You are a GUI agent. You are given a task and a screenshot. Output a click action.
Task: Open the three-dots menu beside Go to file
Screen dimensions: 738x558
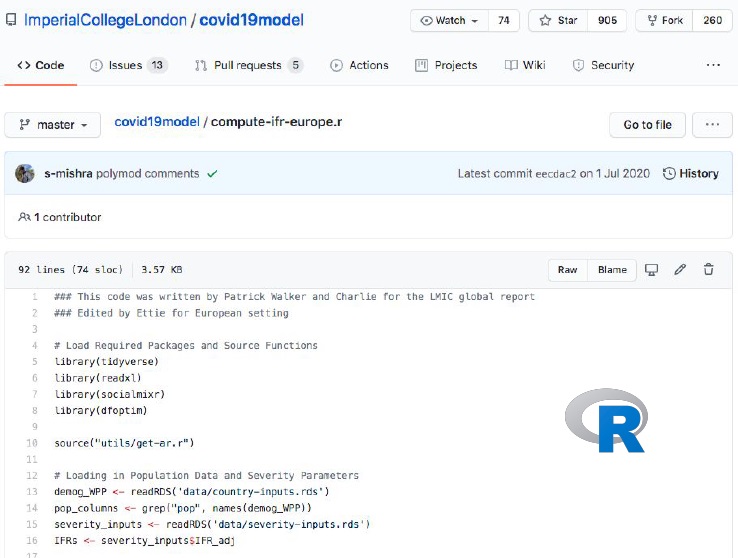pyautogui.click(x=712, y=125)
